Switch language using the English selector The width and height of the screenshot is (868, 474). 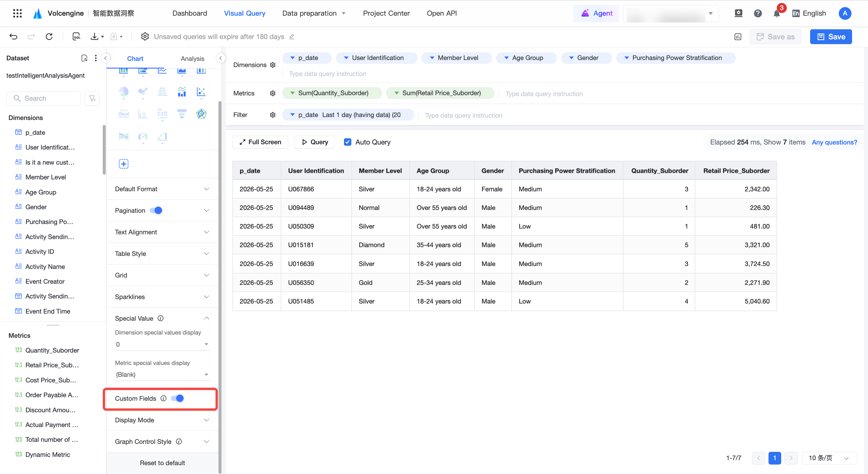(809, 13)
